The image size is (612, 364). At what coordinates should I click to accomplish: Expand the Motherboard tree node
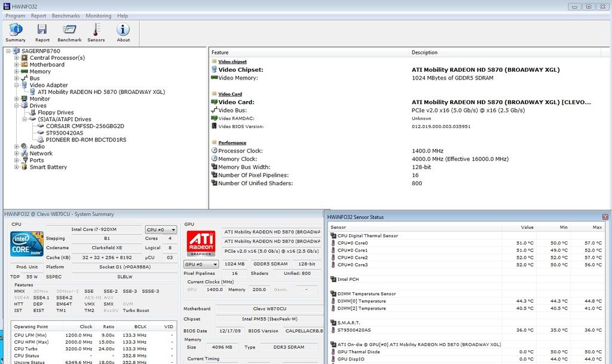[x=16, y=65]
